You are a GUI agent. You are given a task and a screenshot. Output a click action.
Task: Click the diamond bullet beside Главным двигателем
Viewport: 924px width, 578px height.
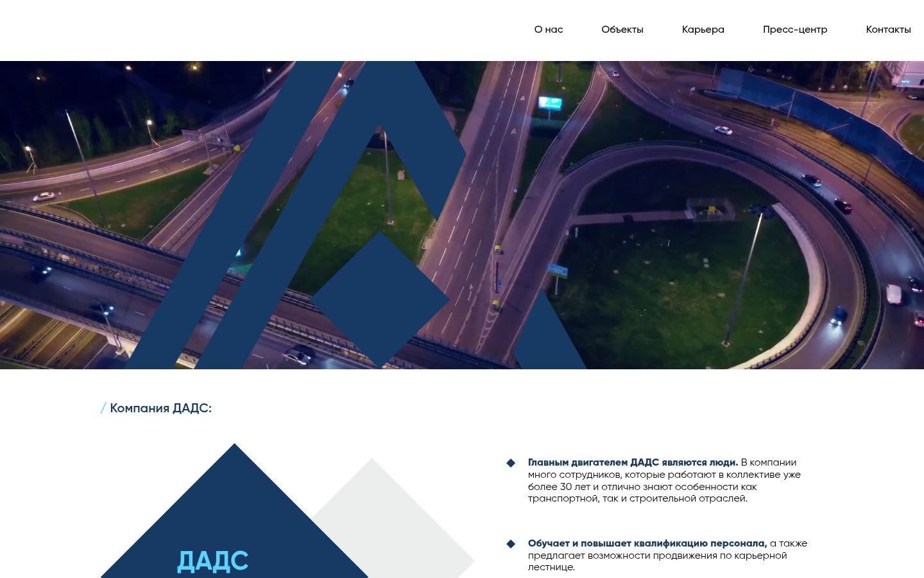pyautogui.click(x=511, y=463)
